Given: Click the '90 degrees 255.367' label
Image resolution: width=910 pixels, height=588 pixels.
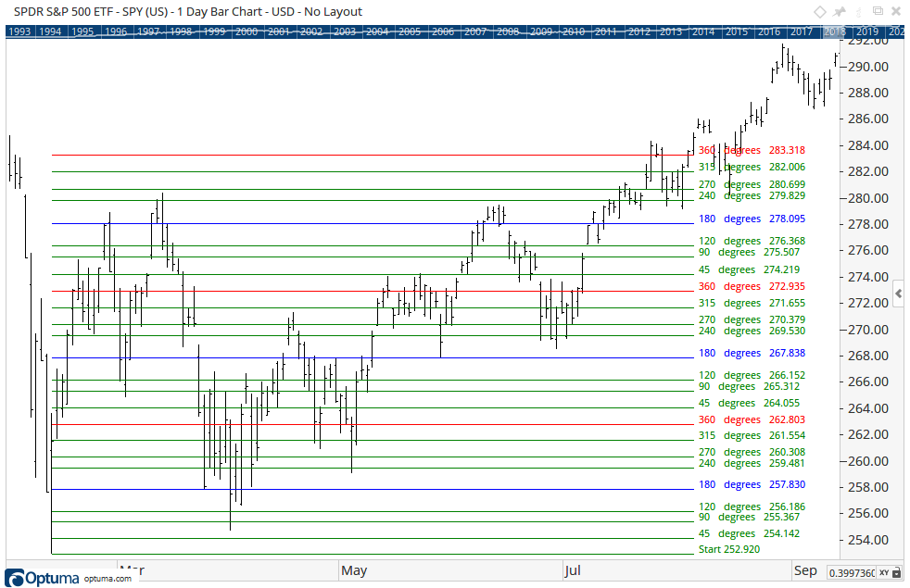Looking at the screenshot, I should pos(749,518).
